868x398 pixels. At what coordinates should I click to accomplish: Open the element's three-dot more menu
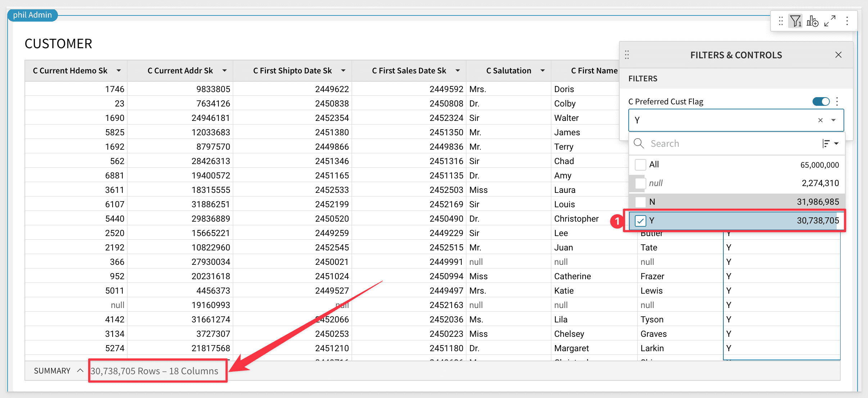point(847,21)
